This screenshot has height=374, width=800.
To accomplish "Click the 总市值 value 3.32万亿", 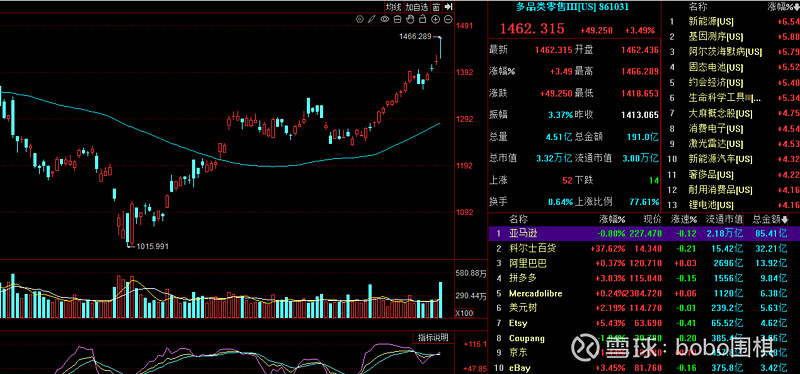I will (554, 158).
